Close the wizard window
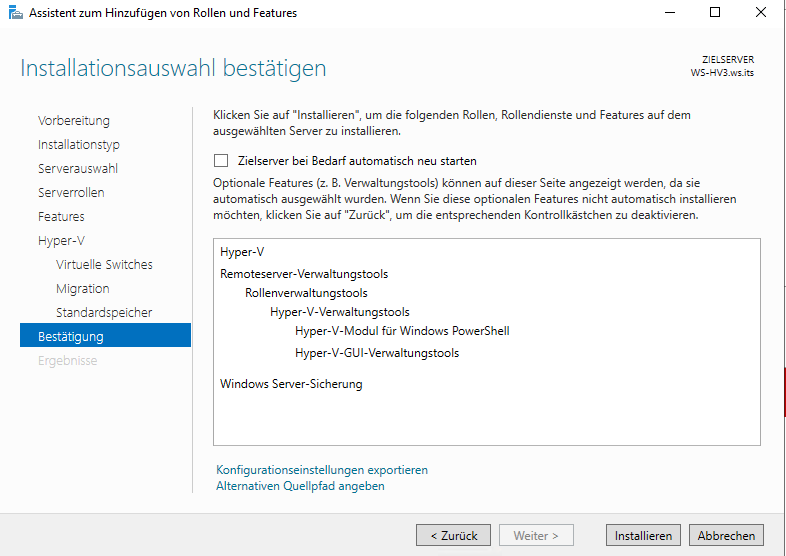 pos(761,13)
